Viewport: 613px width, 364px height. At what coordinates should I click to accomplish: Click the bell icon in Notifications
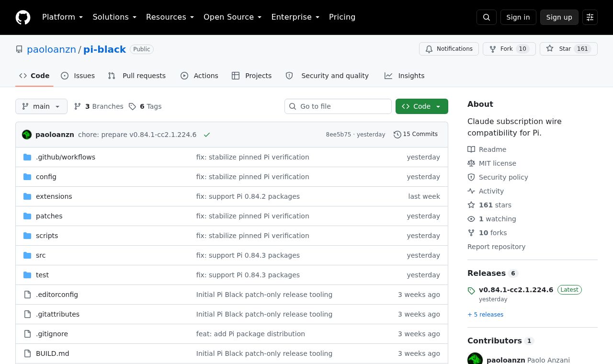coord(429,49)
